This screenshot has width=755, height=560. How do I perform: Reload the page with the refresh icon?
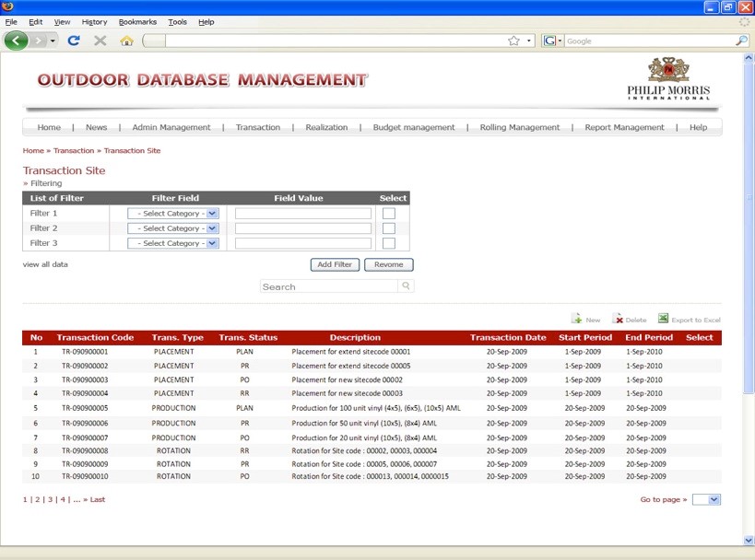(74, 41)
